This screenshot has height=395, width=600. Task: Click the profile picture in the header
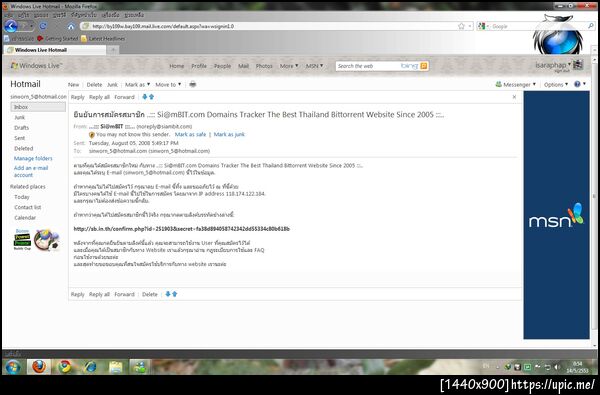[578, 65]
